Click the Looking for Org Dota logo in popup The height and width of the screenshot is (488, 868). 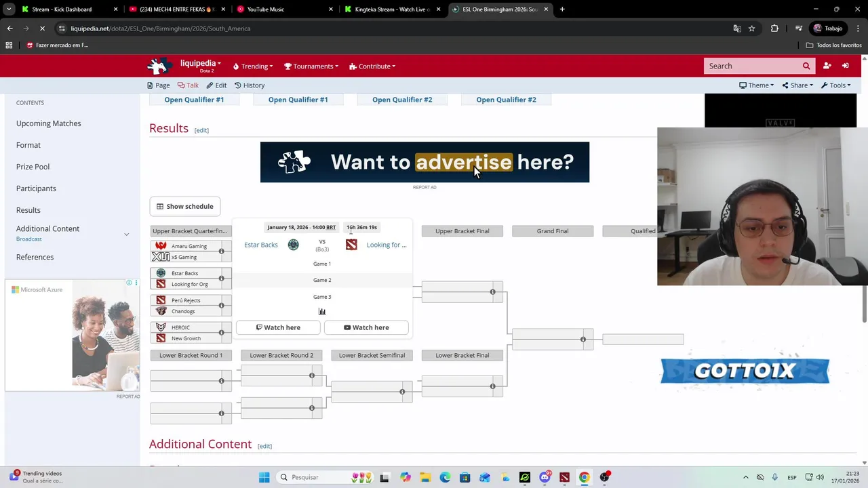click(351, 245)
